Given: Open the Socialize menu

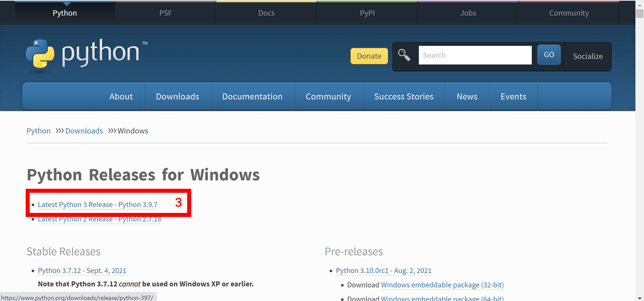Looking at the screenshot, I should pyautogui.click(x=588, y=56).
